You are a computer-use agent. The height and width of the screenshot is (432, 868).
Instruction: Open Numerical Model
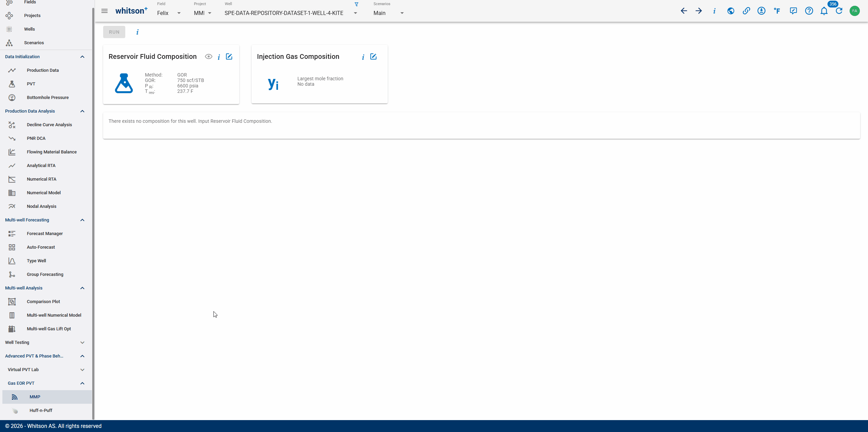point(46,193)
